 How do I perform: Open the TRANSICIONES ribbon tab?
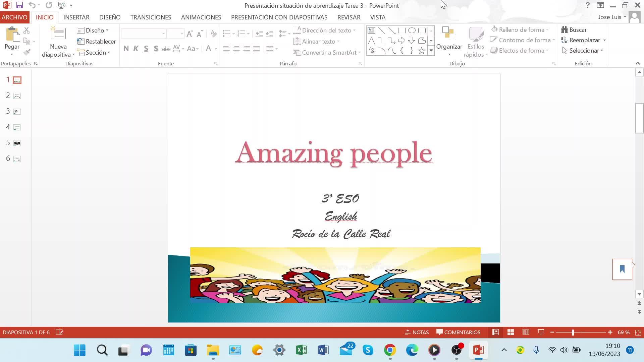pos(151,17)
